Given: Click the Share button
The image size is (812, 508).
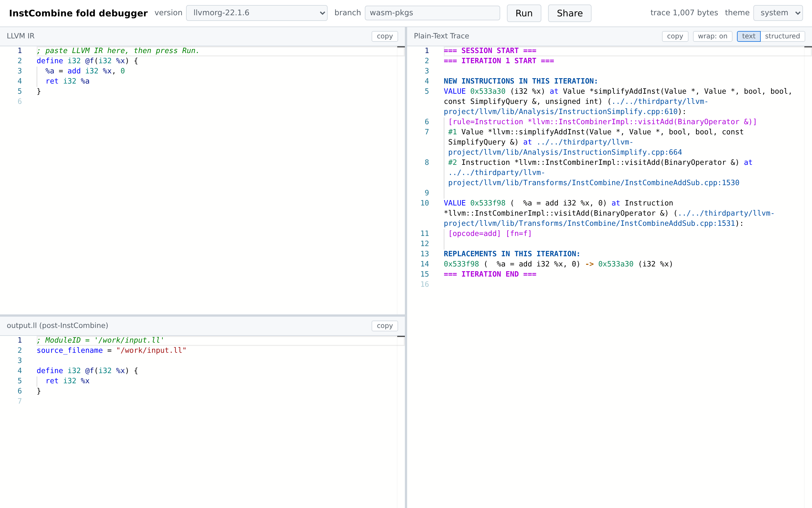Looking at the screenshot, I should (x=570, y=13).
